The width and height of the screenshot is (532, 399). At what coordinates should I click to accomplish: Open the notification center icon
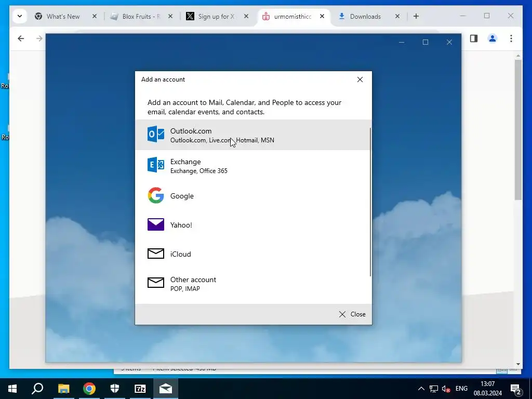point(516,389)
